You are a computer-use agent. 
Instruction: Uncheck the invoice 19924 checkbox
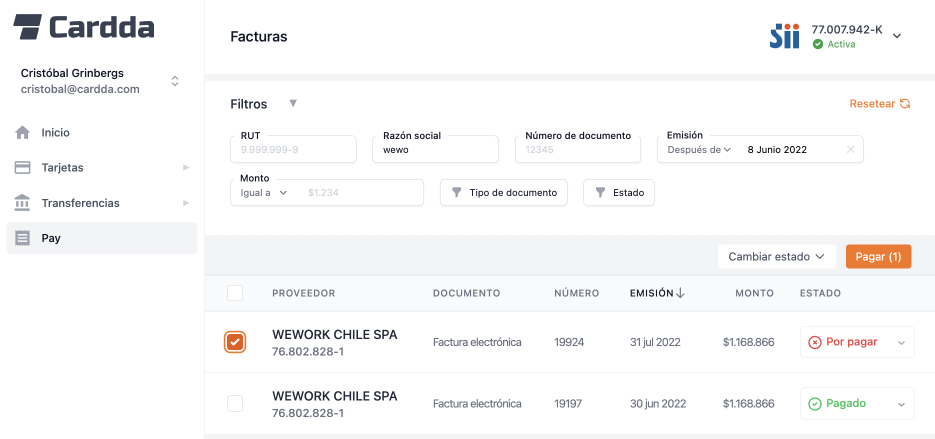(x=235, y=342)
